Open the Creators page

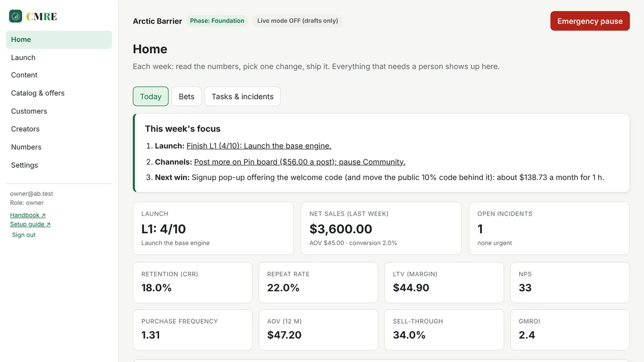click(59, 129)
